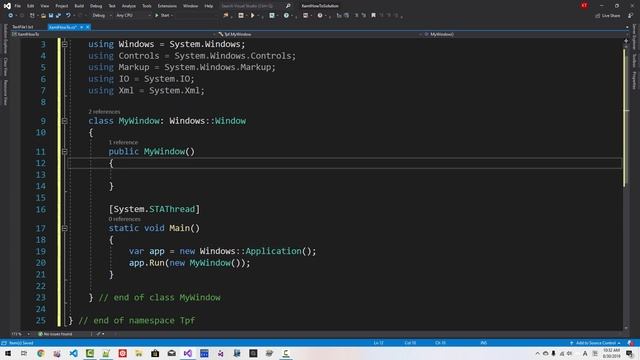Click the Live Share button
The height and width of the screenshot is (360, 640).
(607, 16)
